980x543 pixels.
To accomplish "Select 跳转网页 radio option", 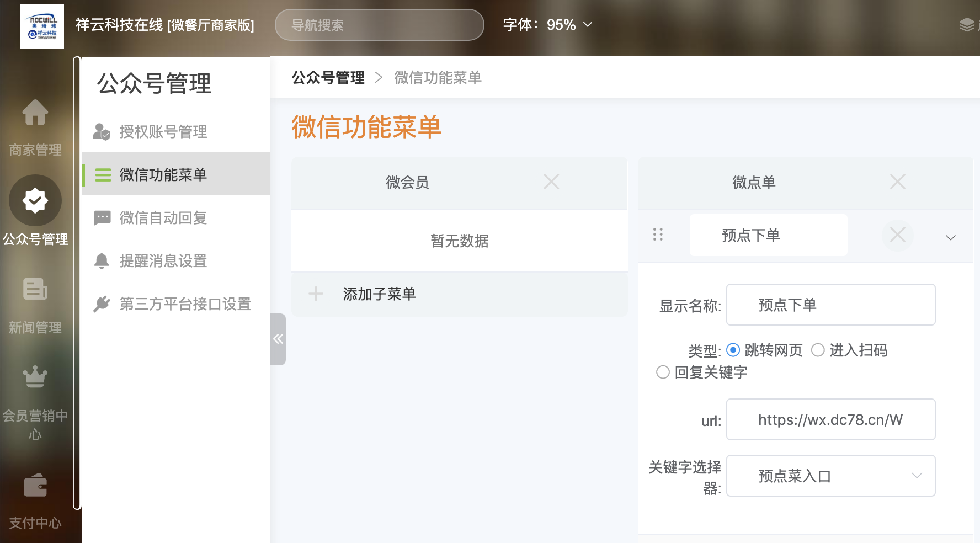I will [733, 350].
